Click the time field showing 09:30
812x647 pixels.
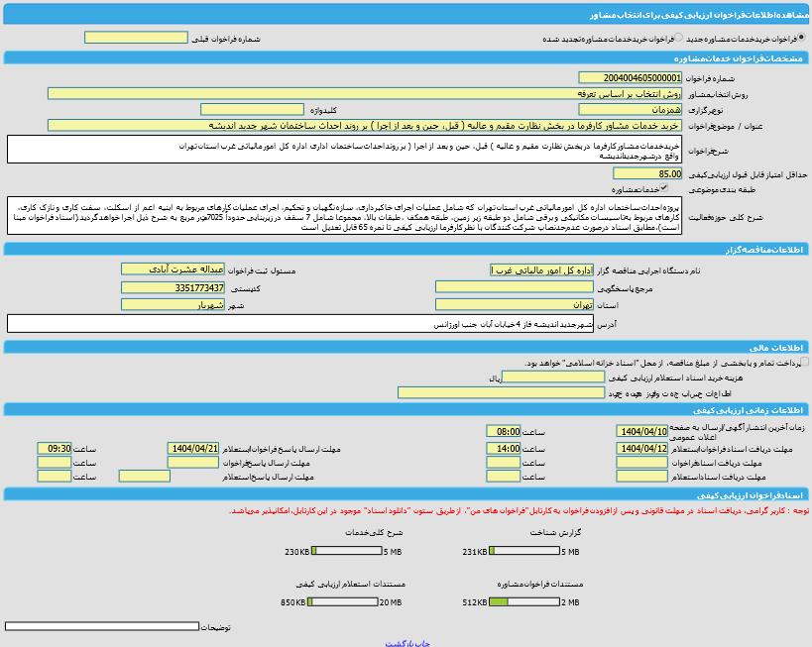tap(55, 448)
